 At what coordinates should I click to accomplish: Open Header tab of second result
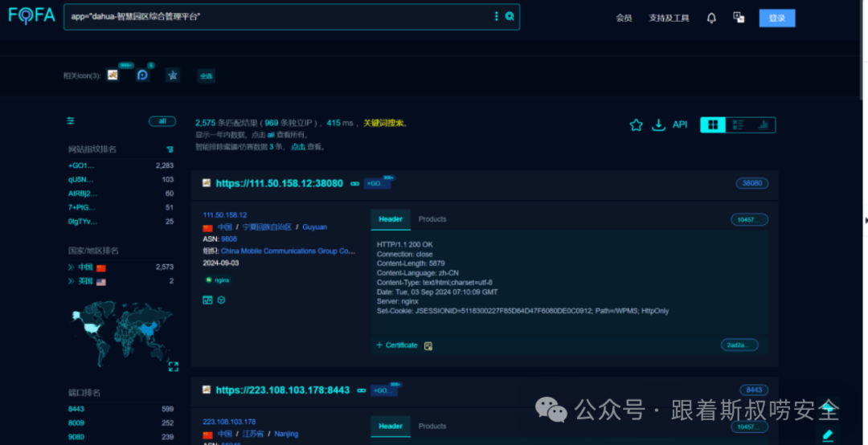[391, 427]
